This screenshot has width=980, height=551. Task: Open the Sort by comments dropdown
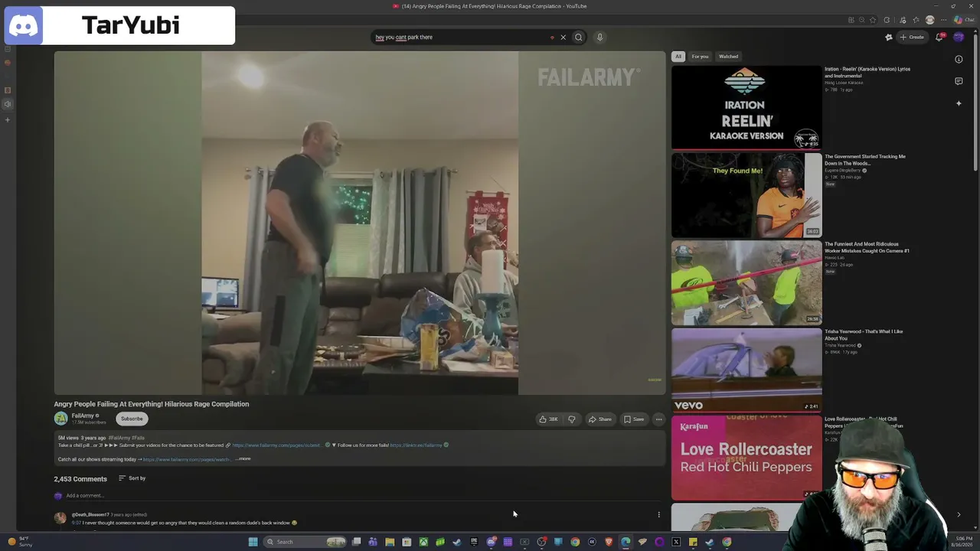pyautogui.click(x=132, y=478)
